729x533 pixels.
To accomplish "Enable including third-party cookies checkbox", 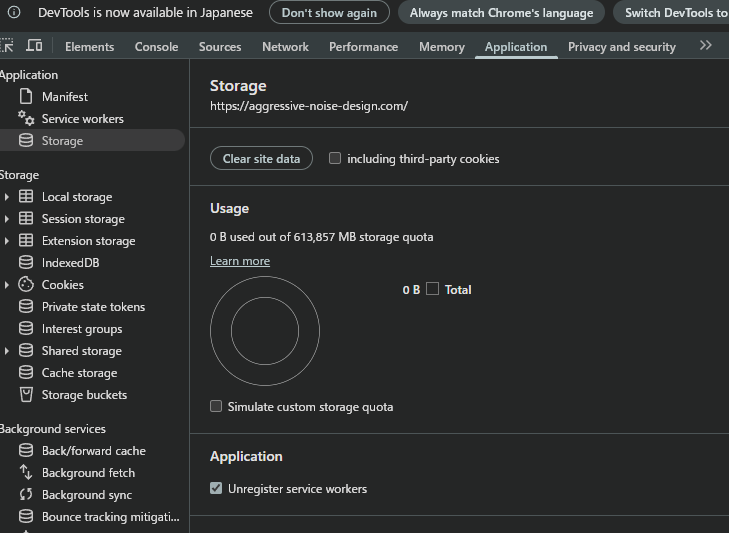I will point(335,158).
